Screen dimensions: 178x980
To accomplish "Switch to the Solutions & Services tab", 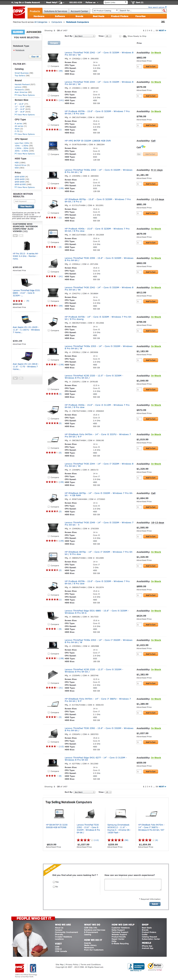I will 55,11.
